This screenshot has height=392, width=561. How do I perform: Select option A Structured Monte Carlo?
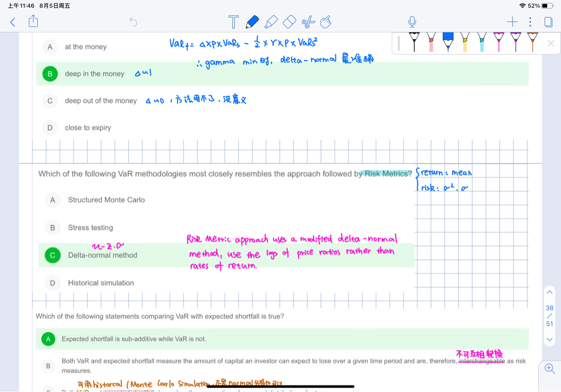tap(53, 200)
